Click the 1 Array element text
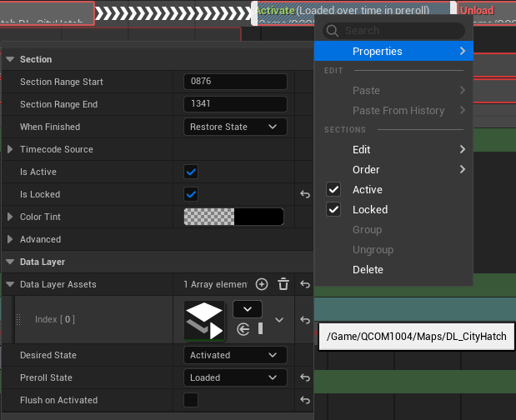 pyautogui.click(x=215, y=284)
